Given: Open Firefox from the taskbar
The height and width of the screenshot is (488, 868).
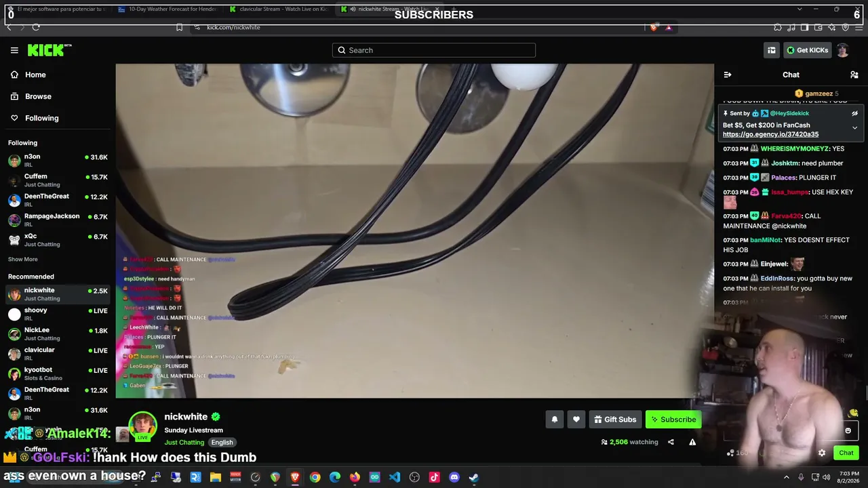Looking at the screenshot, I should 355,477.
